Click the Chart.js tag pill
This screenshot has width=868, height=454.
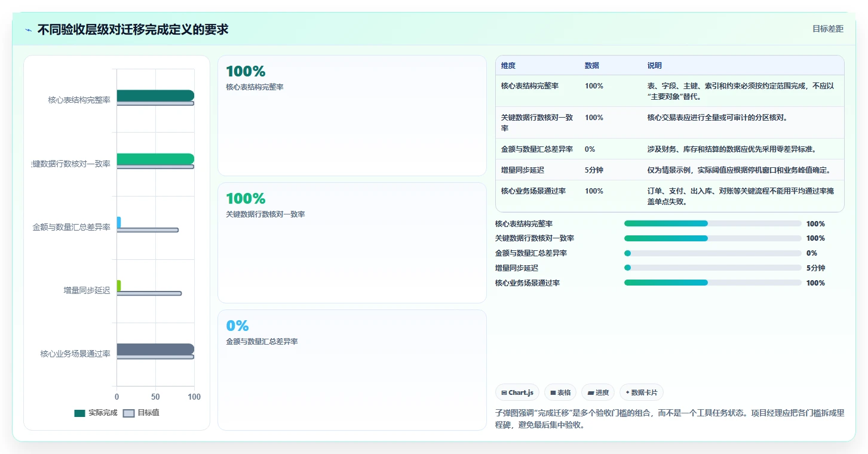[517, 392]
